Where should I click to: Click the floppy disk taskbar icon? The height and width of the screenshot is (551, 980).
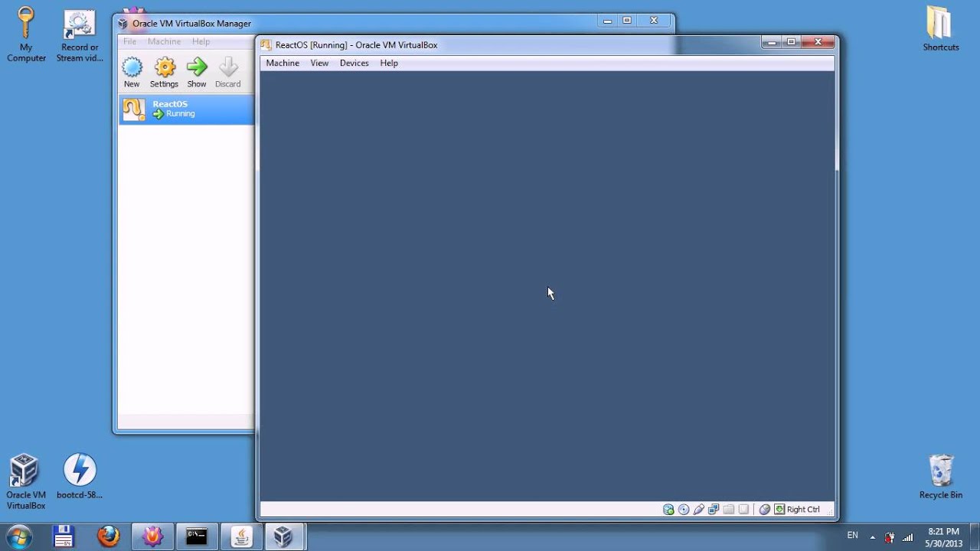click(x=64, y=536)
